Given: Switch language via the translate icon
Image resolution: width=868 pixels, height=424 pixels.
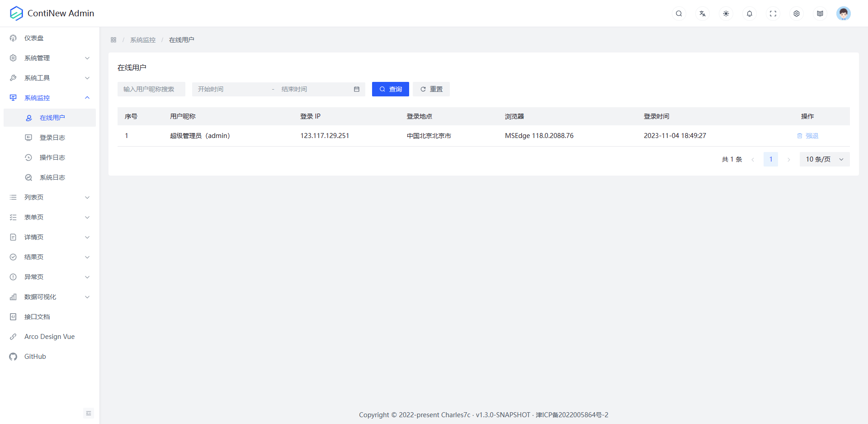Looking at the screenshot, I should click(702, 13).
